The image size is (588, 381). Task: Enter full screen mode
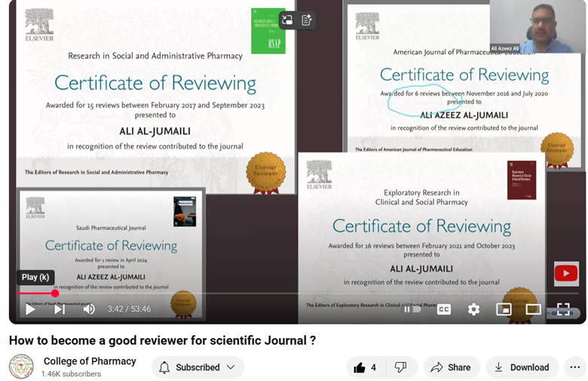pos(563,309)
